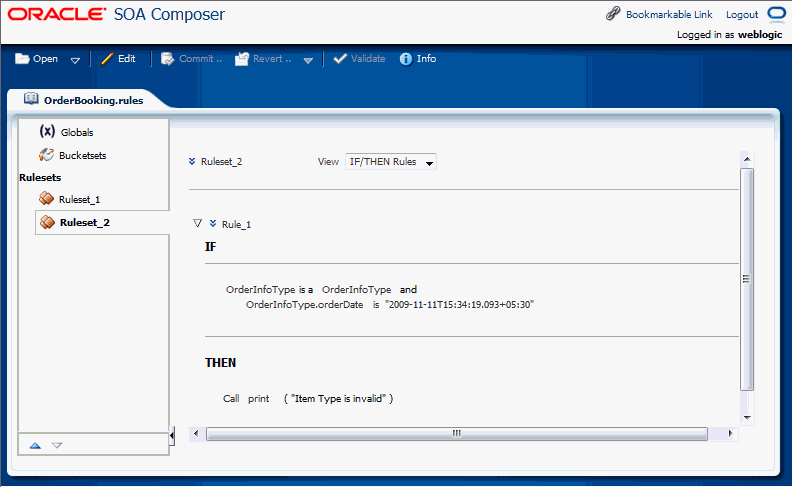Click the horizontal scrollbar left arrow
The image size is (792, 487).
tap(196, 433)
